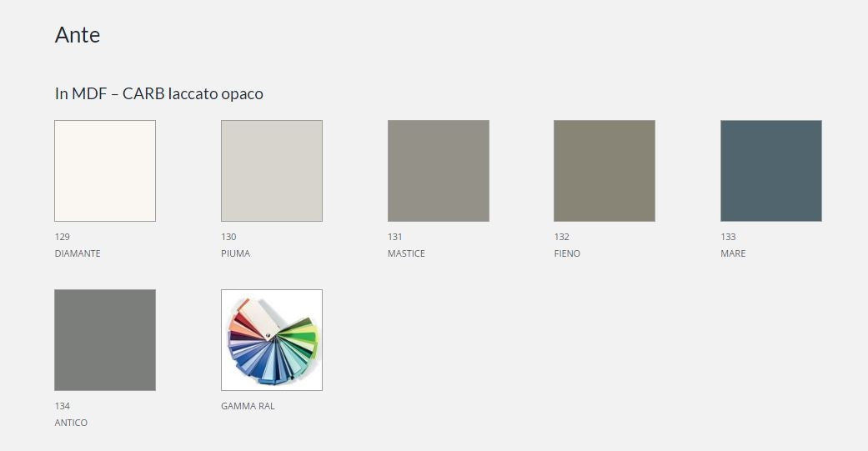Select the Antico dark grey swatch
868x451 pixels.
tap(105, 340)
